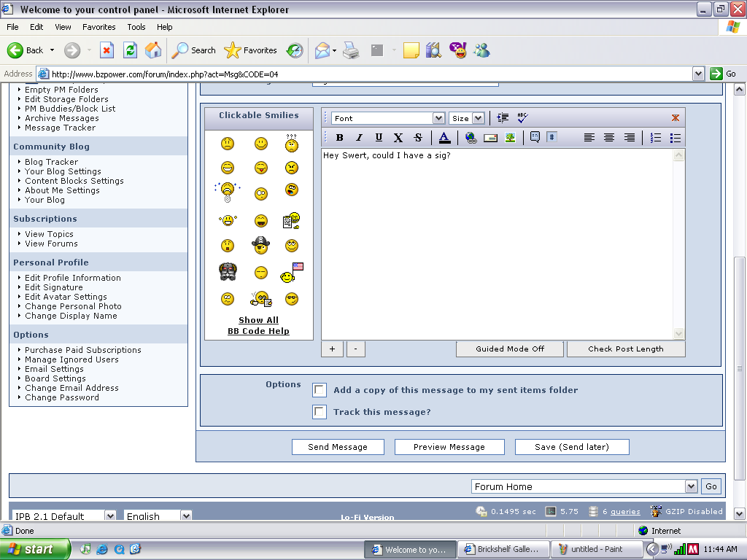Toggle underline text formatting
Viewport: 747px width, 560px height.
(x=379, y=138)
